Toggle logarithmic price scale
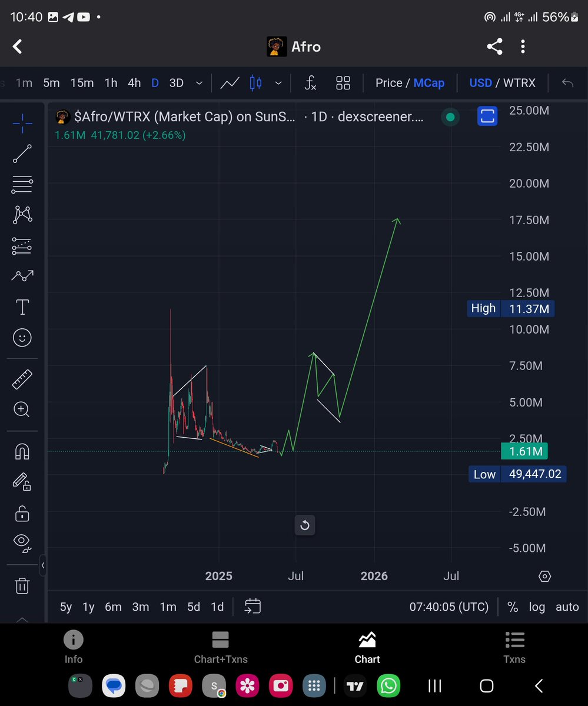Screen dimensions: 588x706 coord(537,607)
